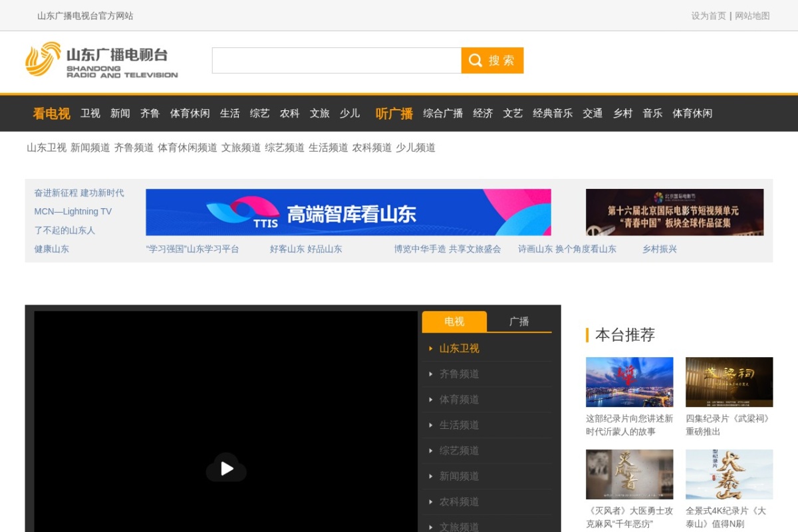Click the 体育休闲频道 link
798x532 pixels.
188,148
